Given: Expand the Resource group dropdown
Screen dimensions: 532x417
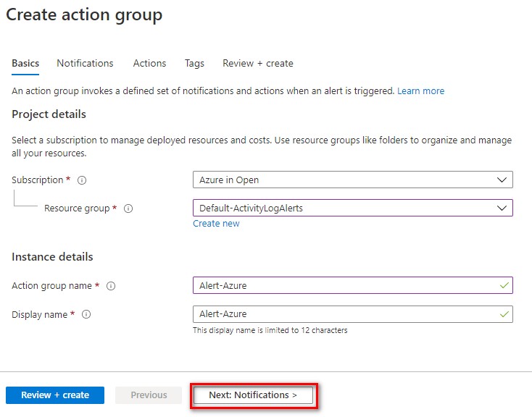Looking at the screenshot, I should [x=352, y=208].
